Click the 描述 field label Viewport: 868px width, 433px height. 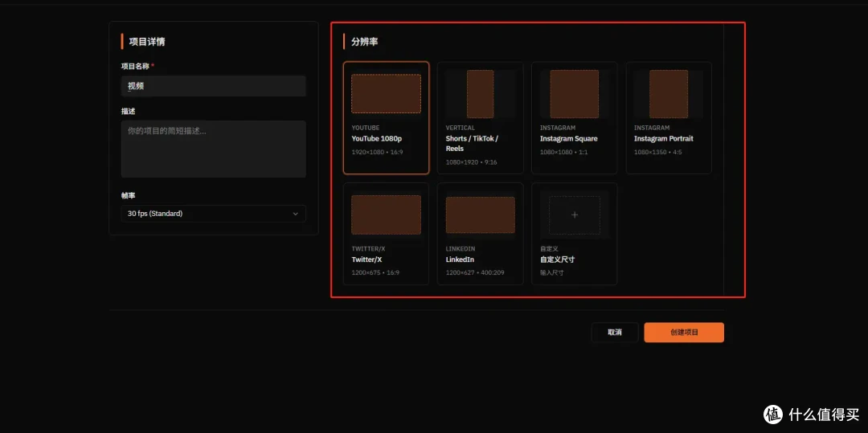[x=128, y=111]
